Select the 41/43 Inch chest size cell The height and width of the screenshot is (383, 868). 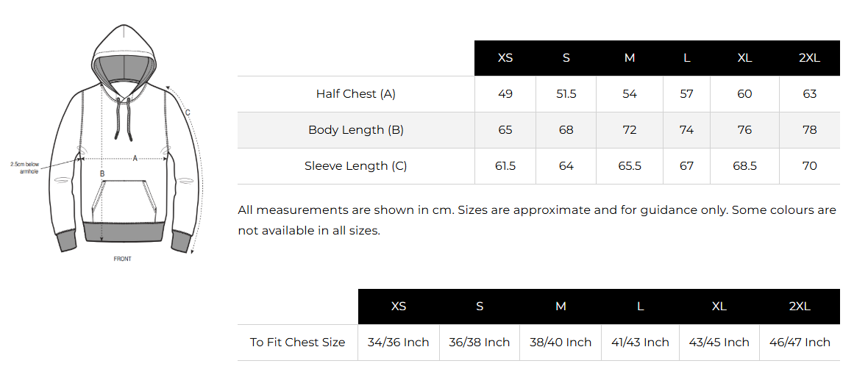coord(640,343)
